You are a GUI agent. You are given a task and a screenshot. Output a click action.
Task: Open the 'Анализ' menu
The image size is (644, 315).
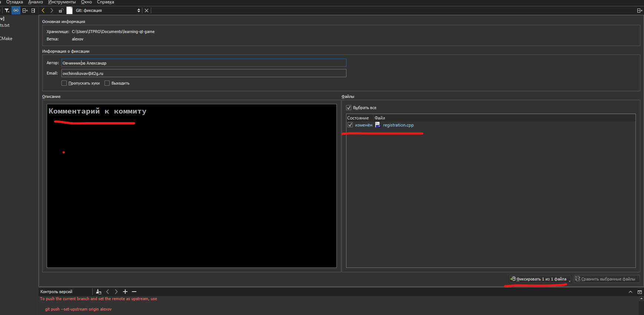(36, 2)
